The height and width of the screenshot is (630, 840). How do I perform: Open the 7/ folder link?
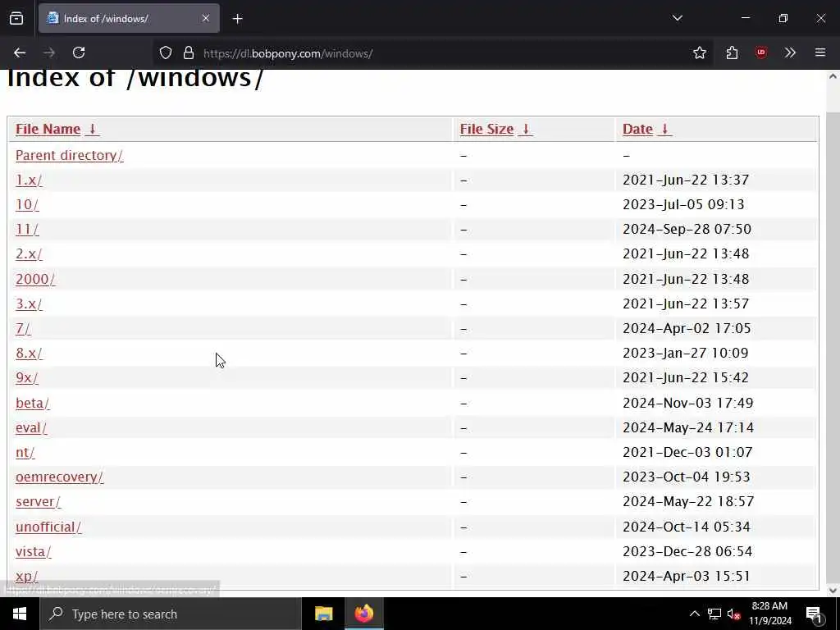[23, 328]
